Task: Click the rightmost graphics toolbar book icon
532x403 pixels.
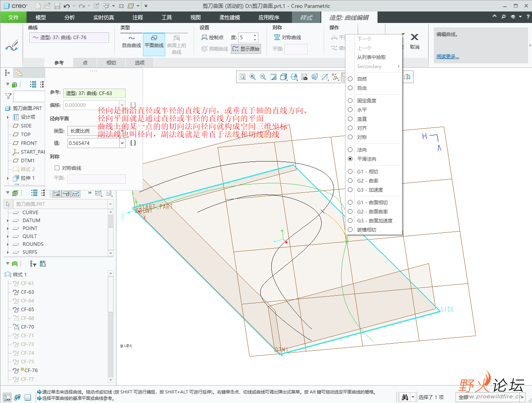Action: (x=407, y=77)
